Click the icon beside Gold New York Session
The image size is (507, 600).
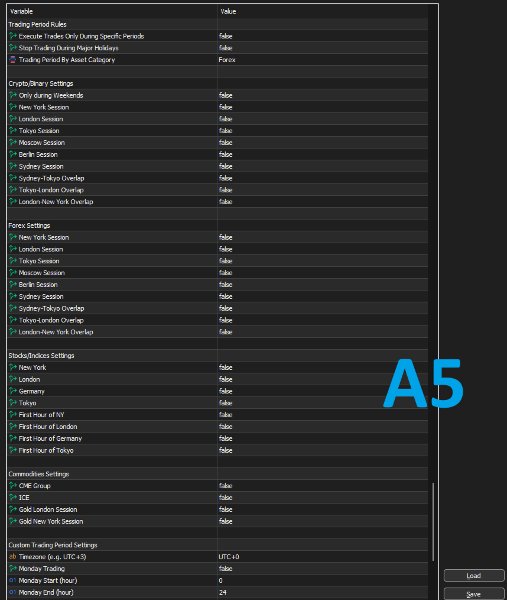pos(13,521)
